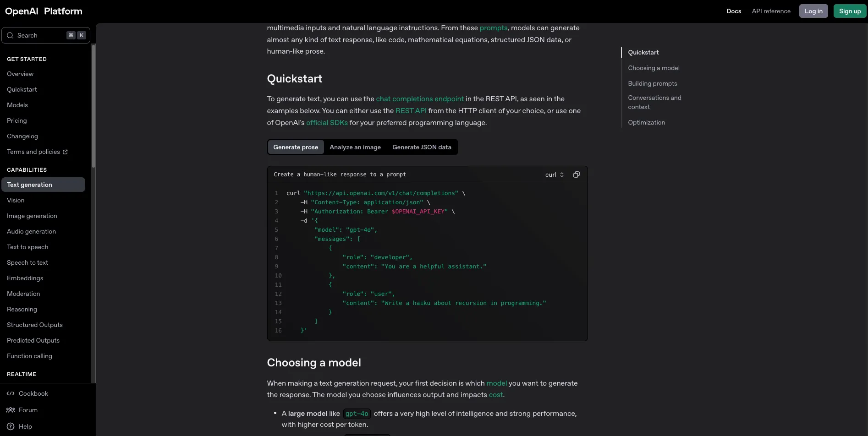Image resolution: width=868 pixels, height=436 pixels.
Task: Open Overview in the sidebar
Action: pos(20,74)
